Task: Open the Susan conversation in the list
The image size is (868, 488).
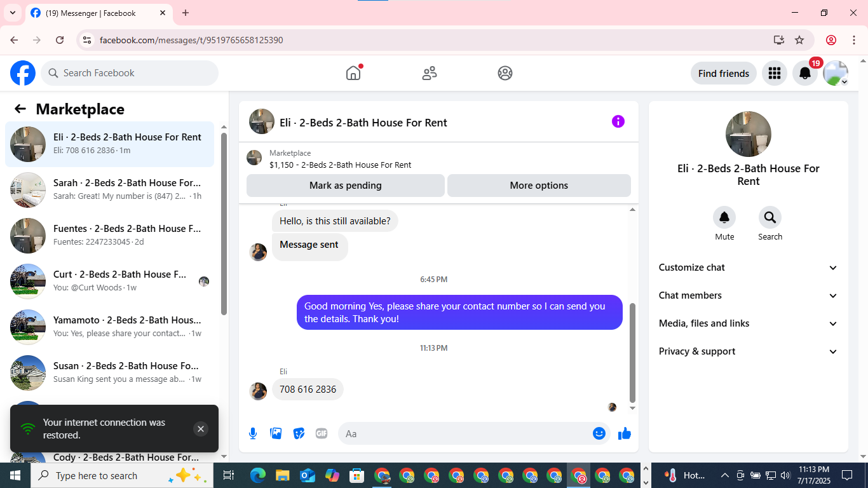Action: (x=109, y=373)
